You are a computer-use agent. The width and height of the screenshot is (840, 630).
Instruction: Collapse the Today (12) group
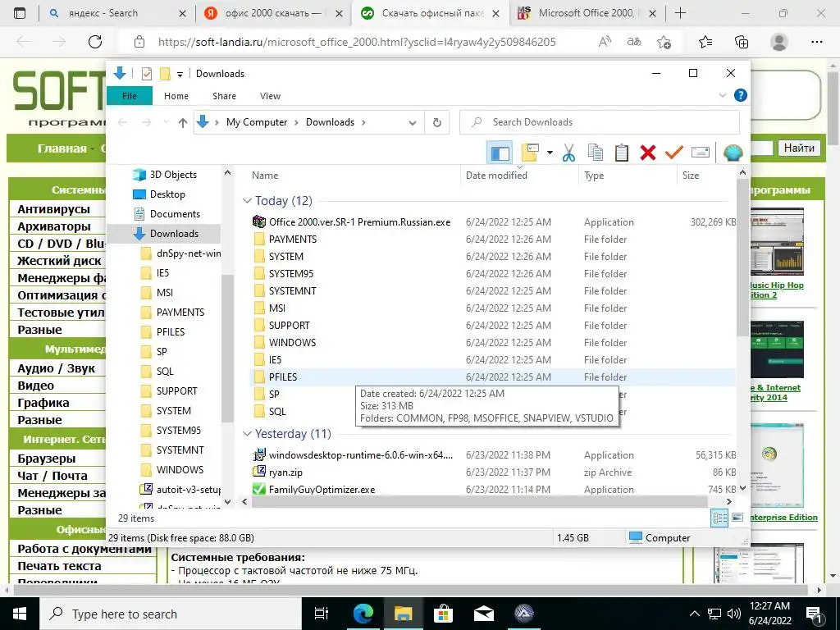tap(247, 201)
